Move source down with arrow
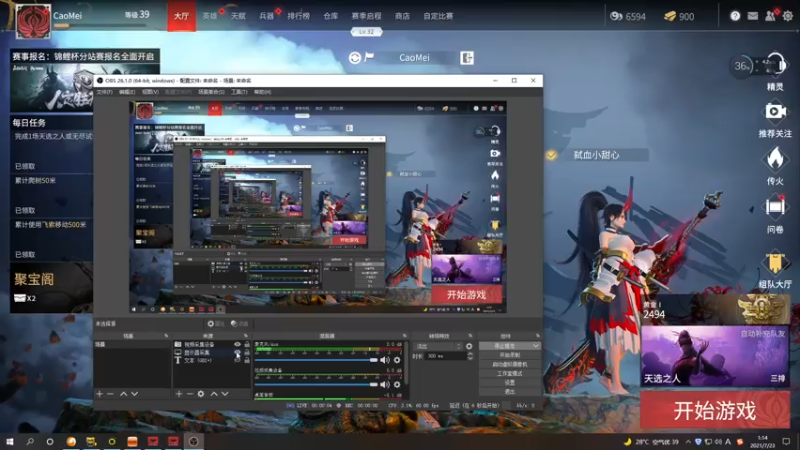 coord(225,394)
